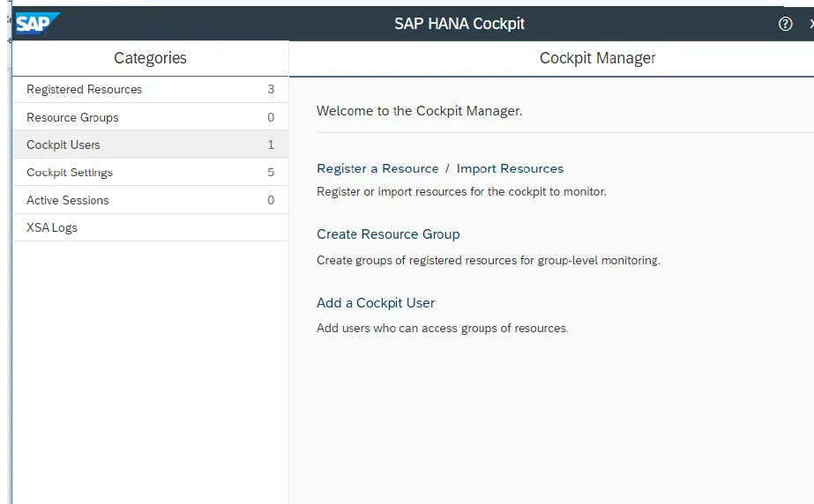Click the Cockpit Manager page title

coord(597,58)
